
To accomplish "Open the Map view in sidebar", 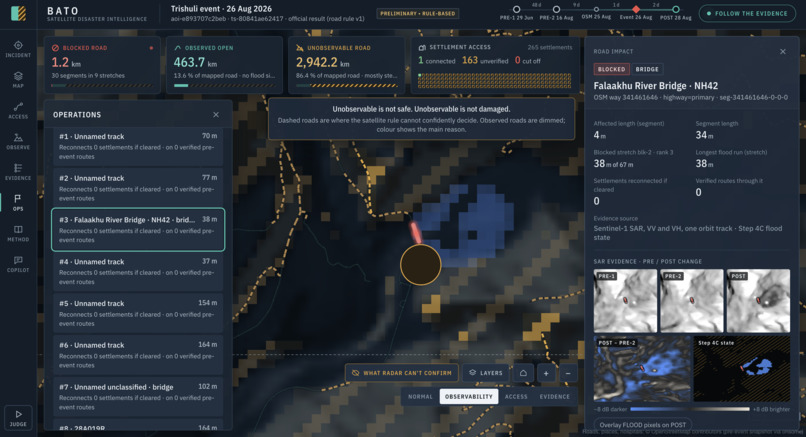I will [18, 79].
